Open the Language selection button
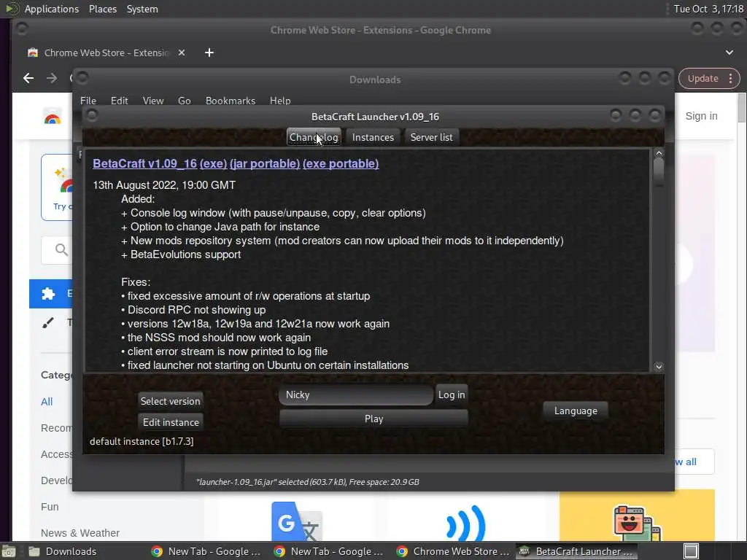Image resolution: width=747 pixels, height=560 pixels. click(x=576, y=411)
